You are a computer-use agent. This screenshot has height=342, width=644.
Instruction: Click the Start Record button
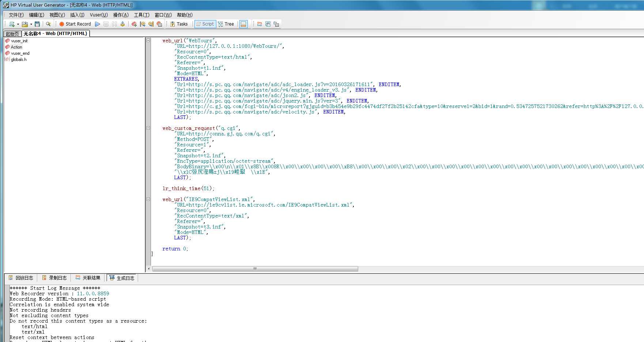pos(75,24)
